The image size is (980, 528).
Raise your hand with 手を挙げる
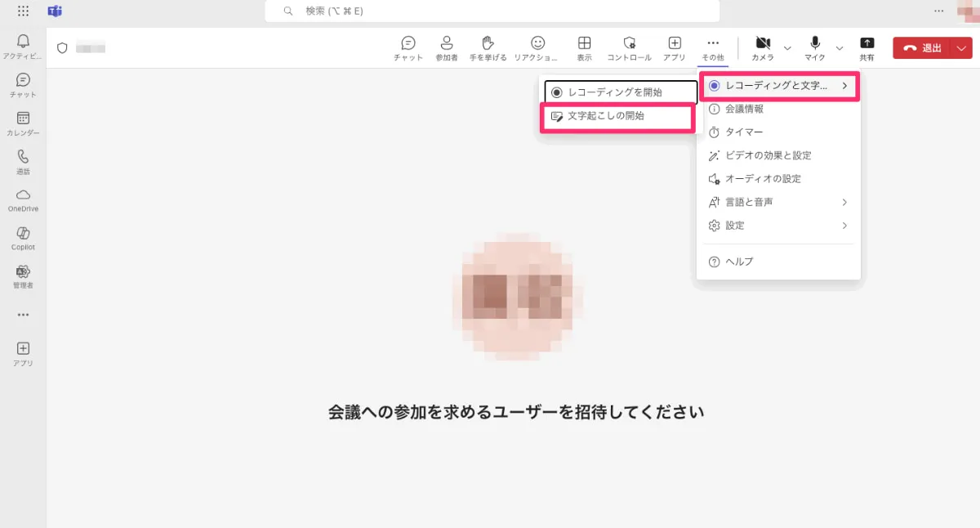pyautogui.click(x=488, y=47)
